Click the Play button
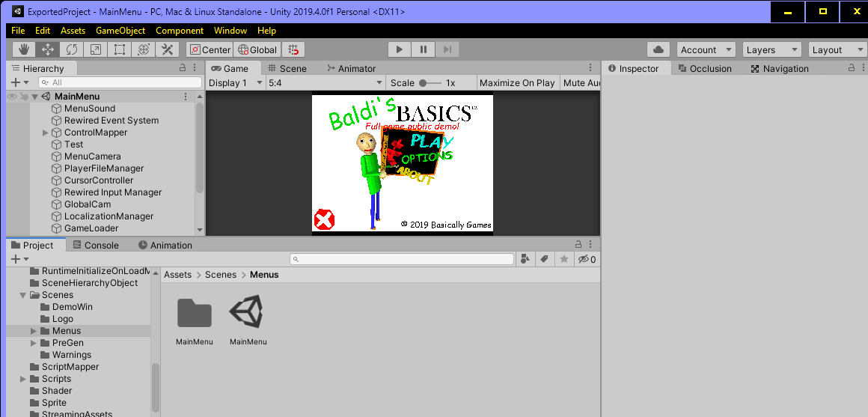 (399, 49)
